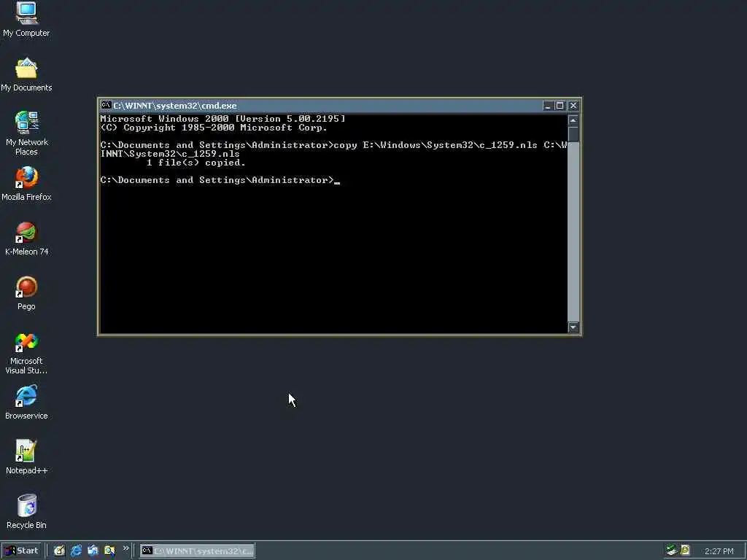Click the console scrollbar up arrow
The image size is (747, 560).
(x=573, y=120)
